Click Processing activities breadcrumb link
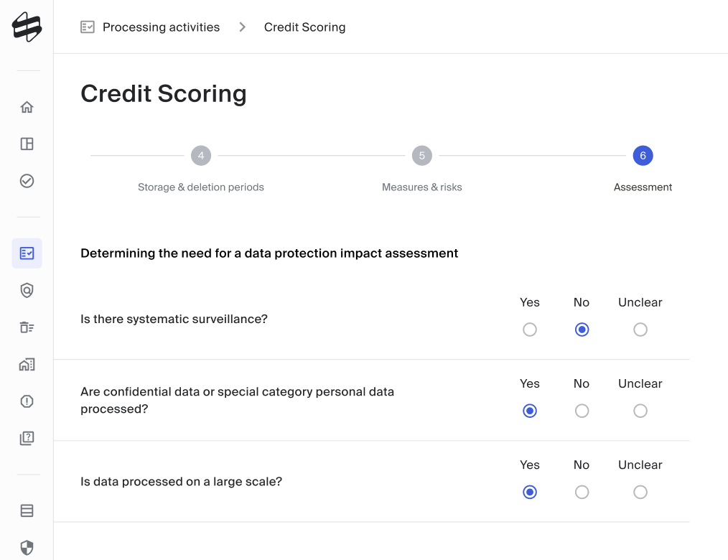Viewport: 728px width, 560px height. click(161, 27)
